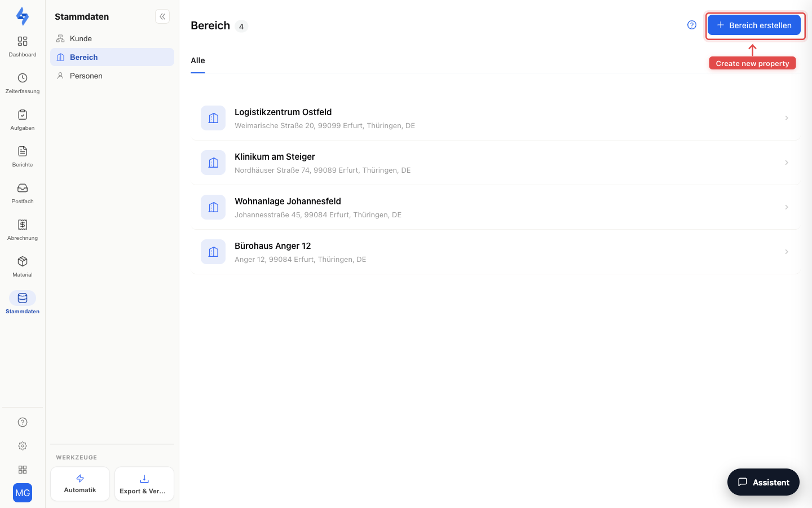Expand the Bürohaus Anger 12 row chevron
812x508 pixels.
point(787,252)
